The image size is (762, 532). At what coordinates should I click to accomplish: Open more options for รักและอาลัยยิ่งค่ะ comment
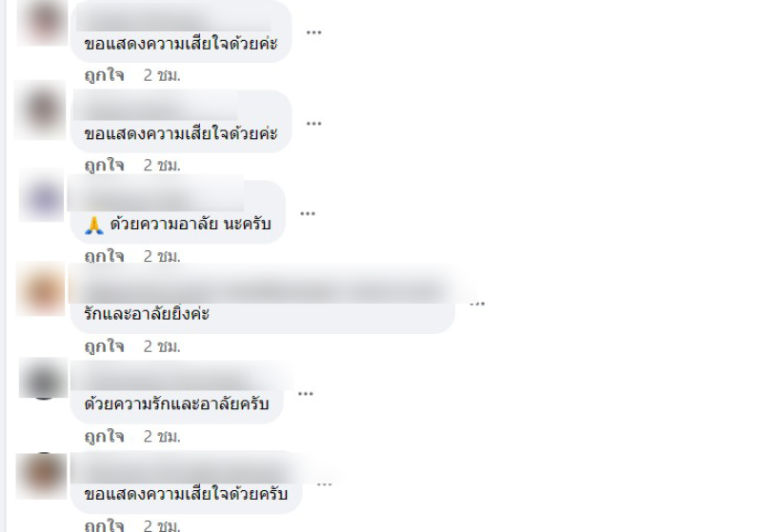(477, 305)
